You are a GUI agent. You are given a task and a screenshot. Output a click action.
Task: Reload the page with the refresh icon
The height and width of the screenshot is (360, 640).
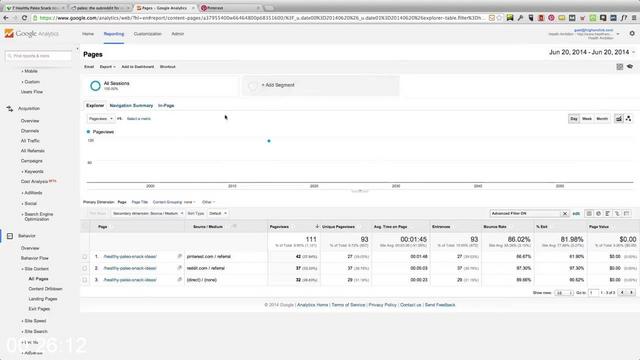(24, 18)
